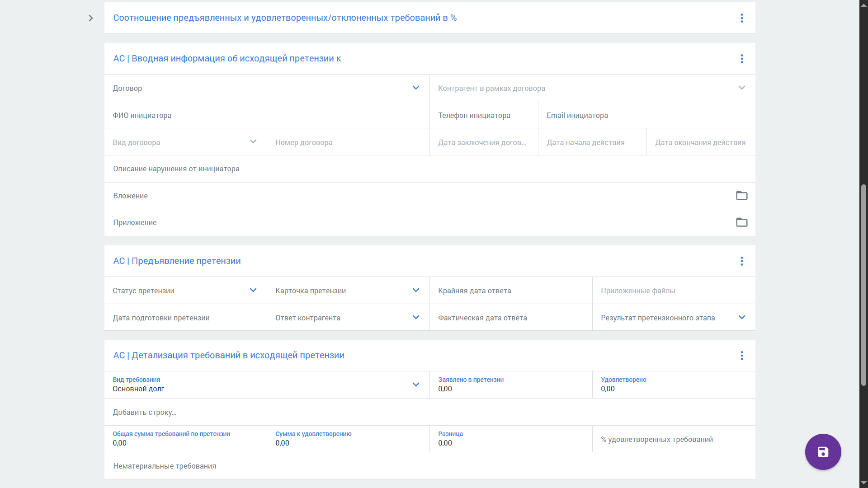Focus the Email инициатора field
The width and height of the screenshot is (868, 488).
coord(646,115)
